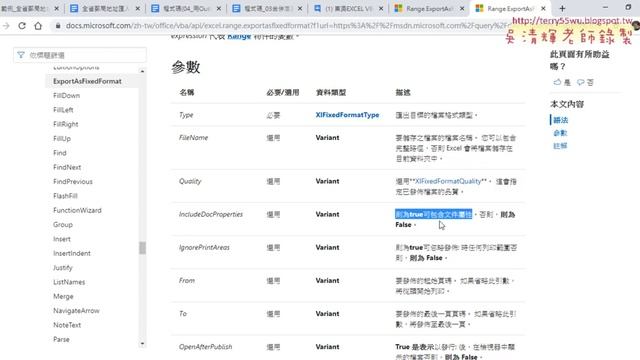640x360 pixels.
Task: Open the XlFixedFormatQuality link
Action: click(448, 181)
